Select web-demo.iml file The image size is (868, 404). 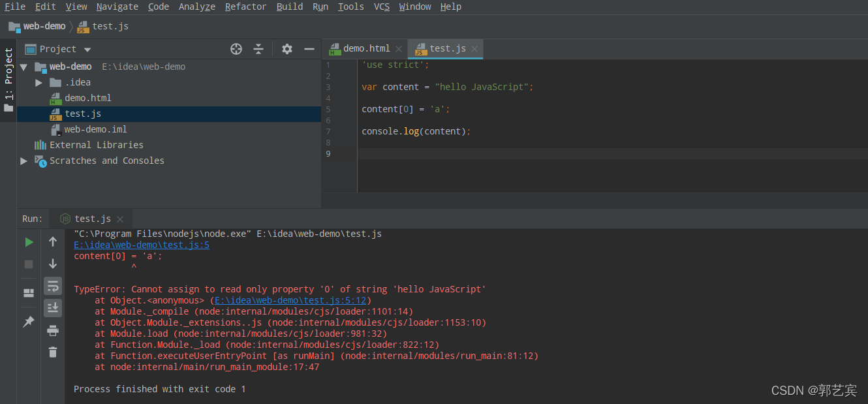click(x=95, y=129)
